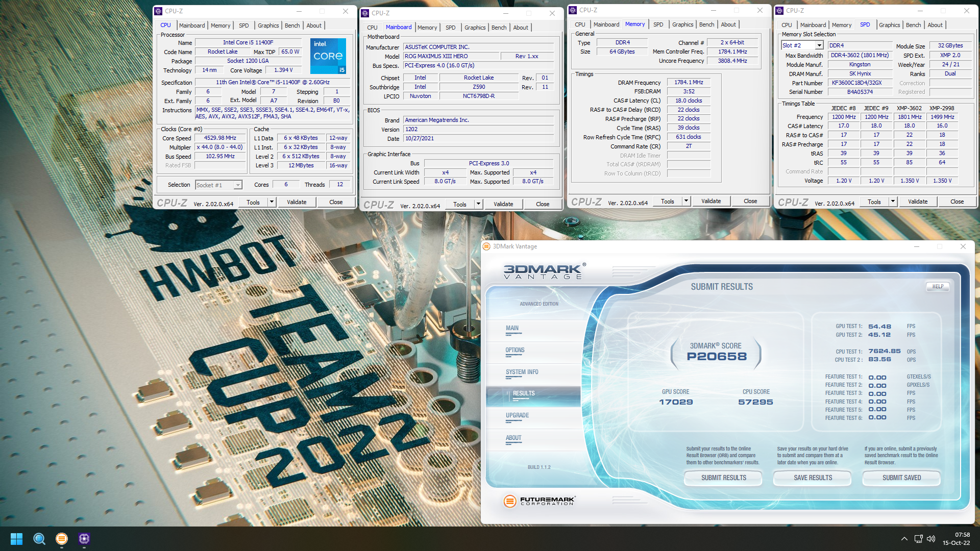980x551 pixels.
Task: Select Graphics tab in Mainboard CPU-Z window
Action: [475, 28]
